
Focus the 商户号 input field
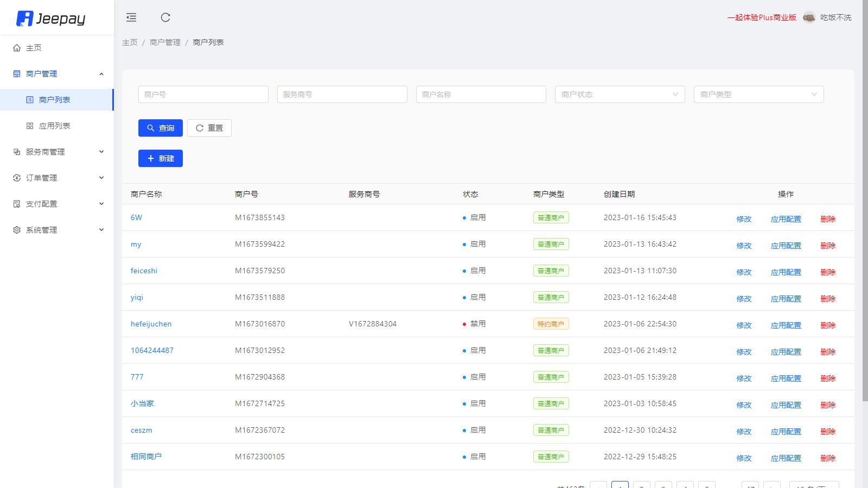pos(203,94)
